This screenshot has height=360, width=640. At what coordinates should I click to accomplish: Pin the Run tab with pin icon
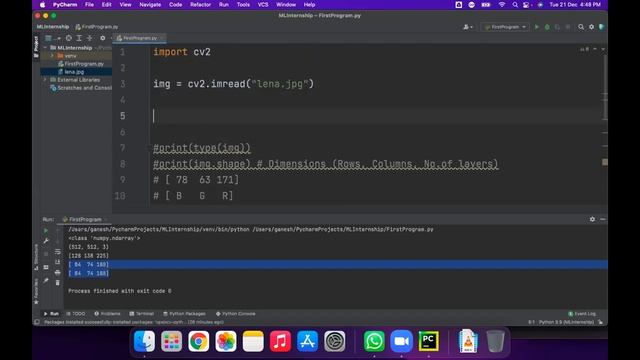pyautogui.click(x=46, y=280)
